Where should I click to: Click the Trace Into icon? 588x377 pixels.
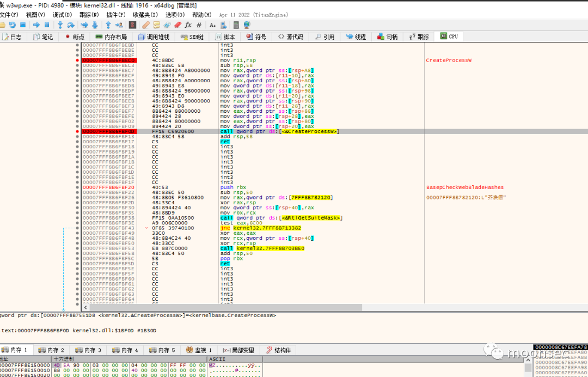pyautogui.click(x=84, y=25)
